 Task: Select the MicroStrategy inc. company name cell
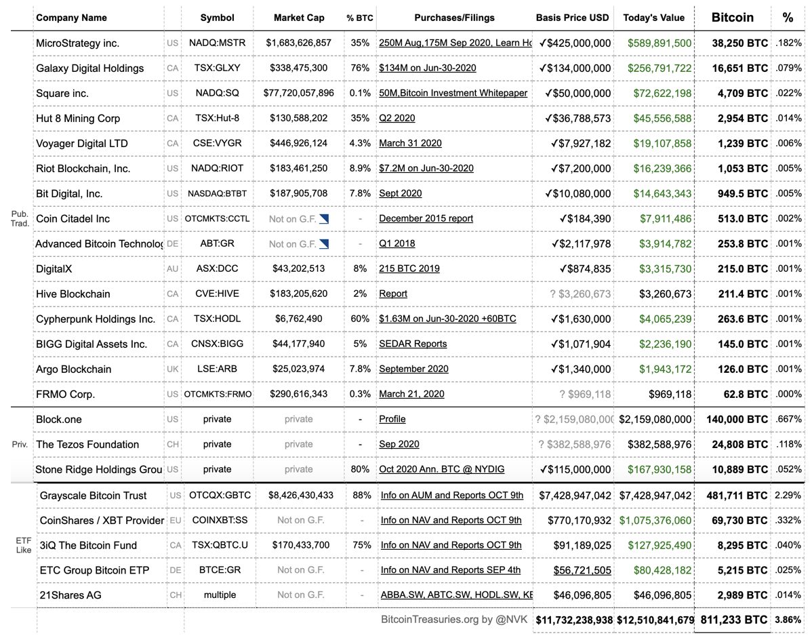pyautogui.click(x=78, y=43)
